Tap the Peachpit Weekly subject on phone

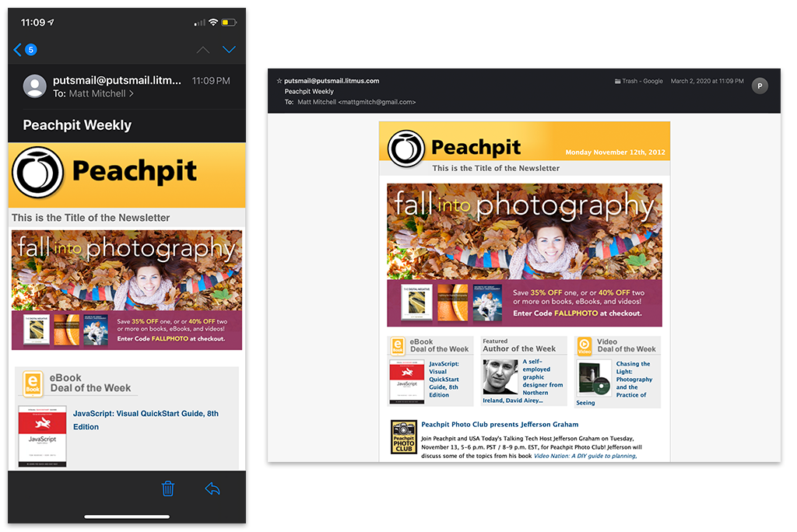(x=77, y=125)
